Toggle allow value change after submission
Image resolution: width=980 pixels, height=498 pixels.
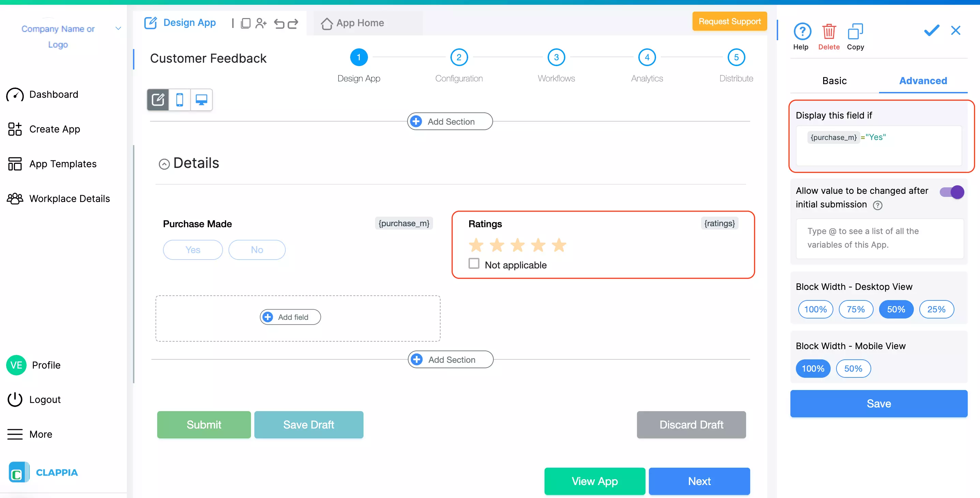[951, 192]
